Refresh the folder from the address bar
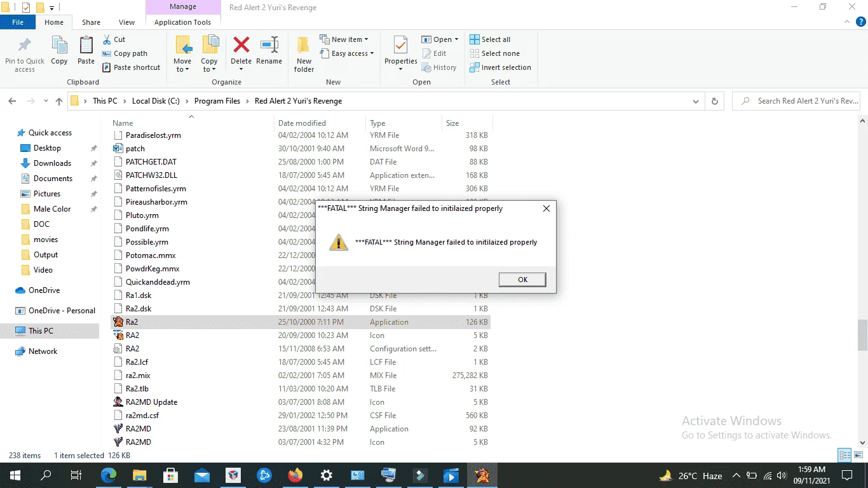 (x=715, y=101)
